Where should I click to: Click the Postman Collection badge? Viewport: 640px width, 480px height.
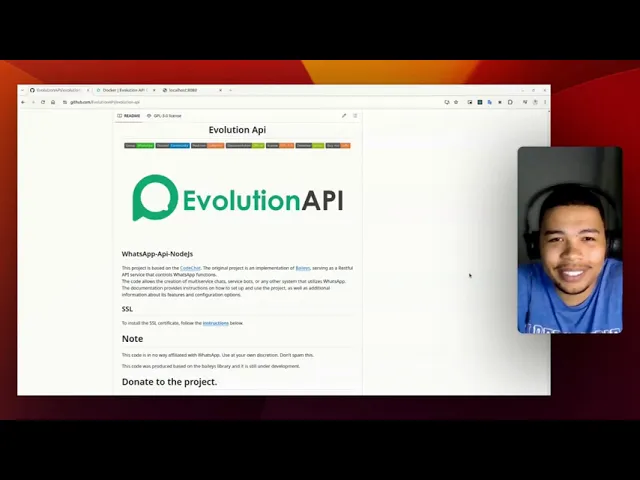(x=208, y=146)
